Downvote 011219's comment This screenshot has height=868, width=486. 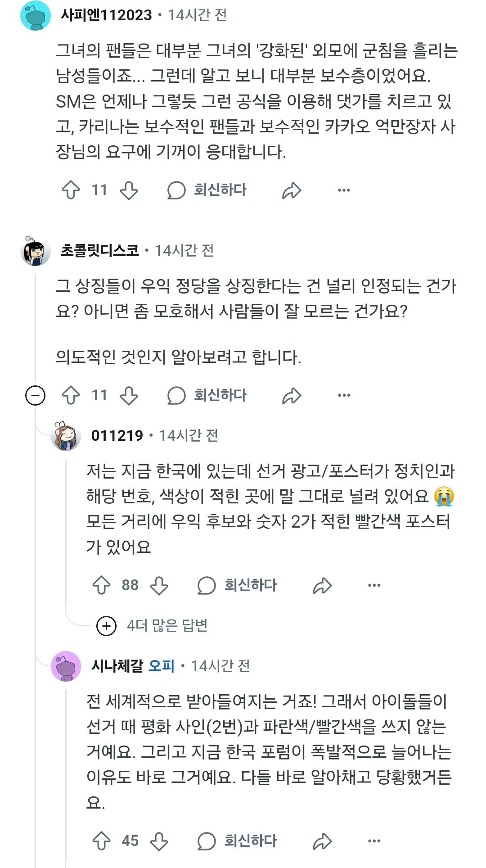point(159,585)
